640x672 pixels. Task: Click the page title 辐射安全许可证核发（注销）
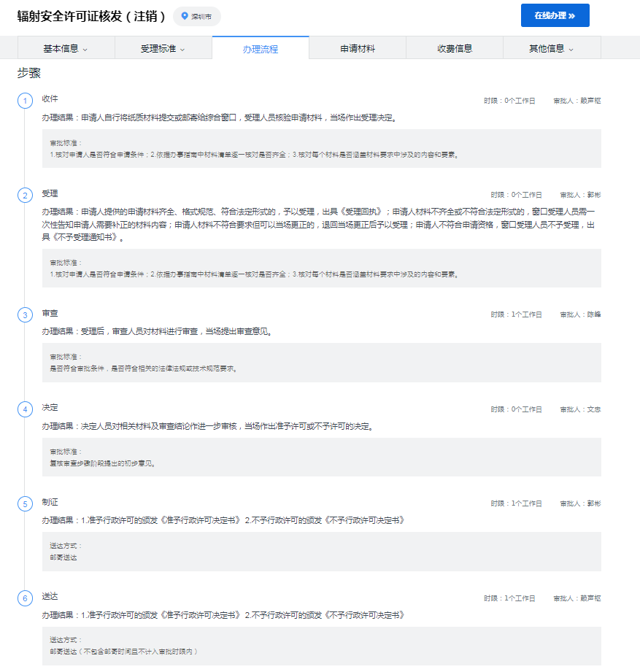91,16
